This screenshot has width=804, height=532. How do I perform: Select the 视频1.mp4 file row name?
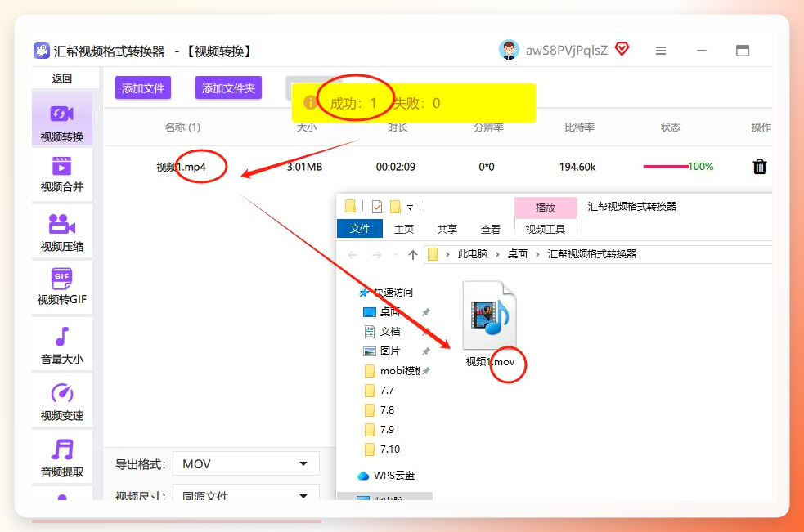(181, 167)
